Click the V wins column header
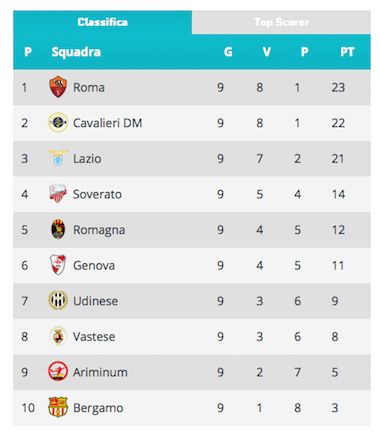This screenshot has height=439, width=380. pyautogui.click(x=266, y=52)
